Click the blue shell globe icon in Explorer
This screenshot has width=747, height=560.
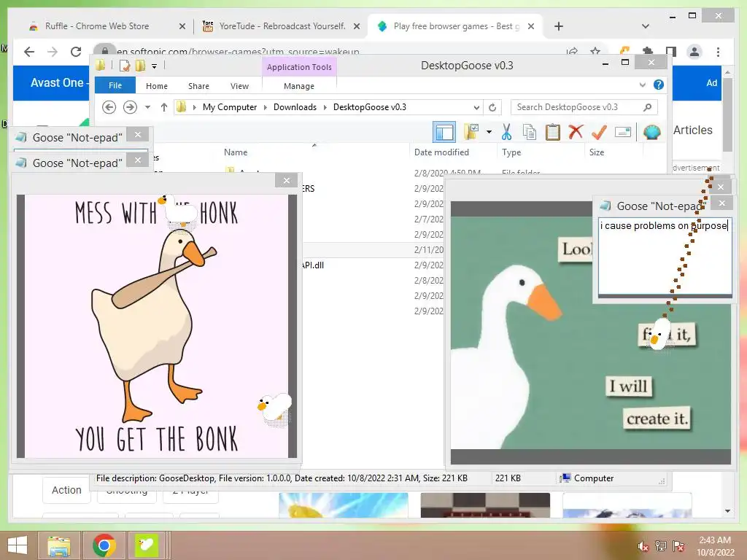(x=651, y=132)
